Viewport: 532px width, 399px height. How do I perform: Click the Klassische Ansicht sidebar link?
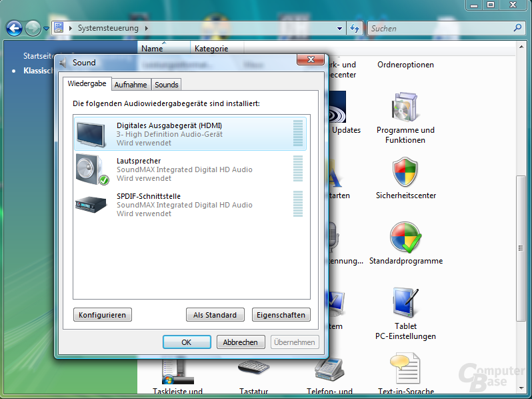(39, 71)
